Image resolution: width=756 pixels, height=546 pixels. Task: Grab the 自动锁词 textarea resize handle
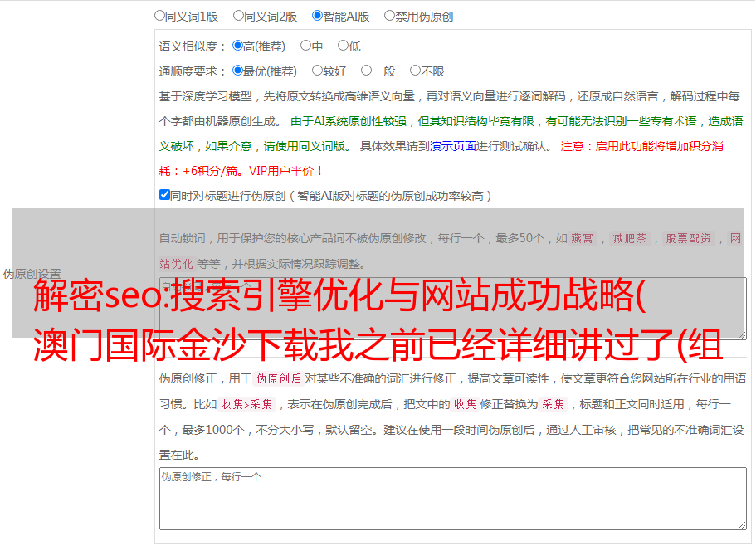coord(742,335)
